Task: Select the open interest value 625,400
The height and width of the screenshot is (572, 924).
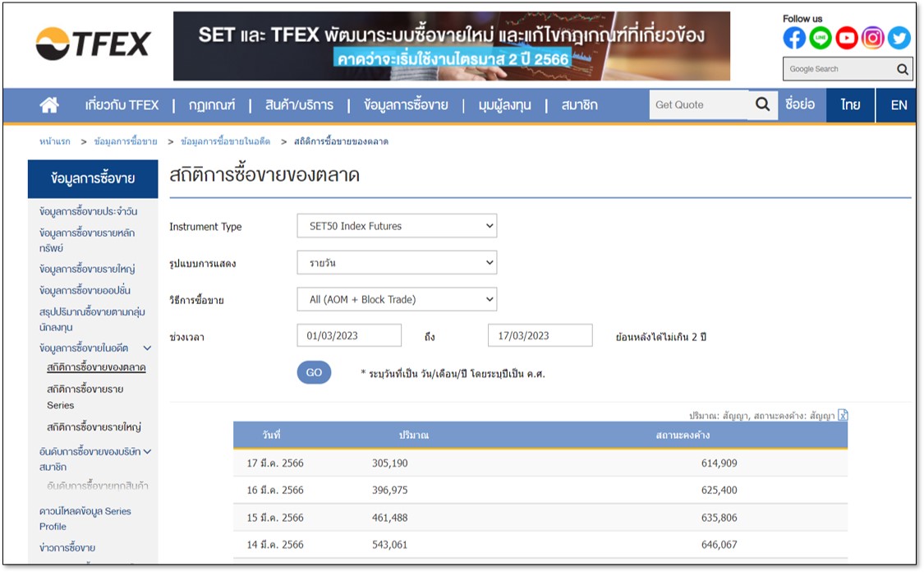Action: tap(719, 490)
